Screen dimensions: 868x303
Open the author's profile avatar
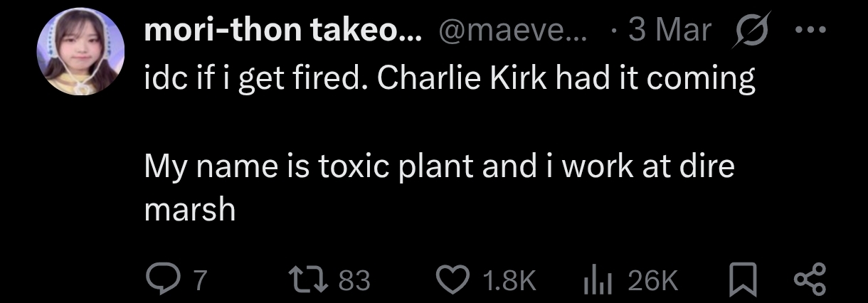point(81,57)
